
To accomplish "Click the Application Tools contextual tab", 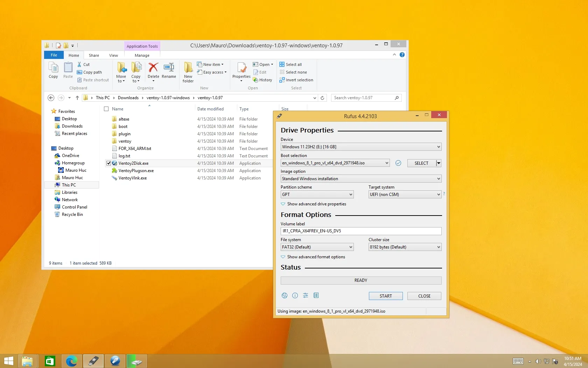I will pyautogui.click(x=142, y=46).
